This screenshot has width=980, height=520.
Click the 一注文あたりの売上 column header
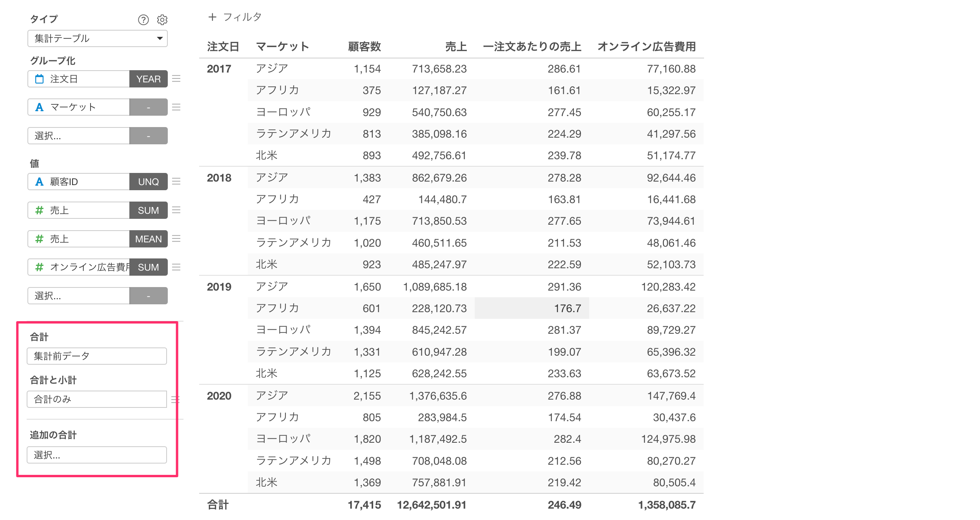pos(532,47)
